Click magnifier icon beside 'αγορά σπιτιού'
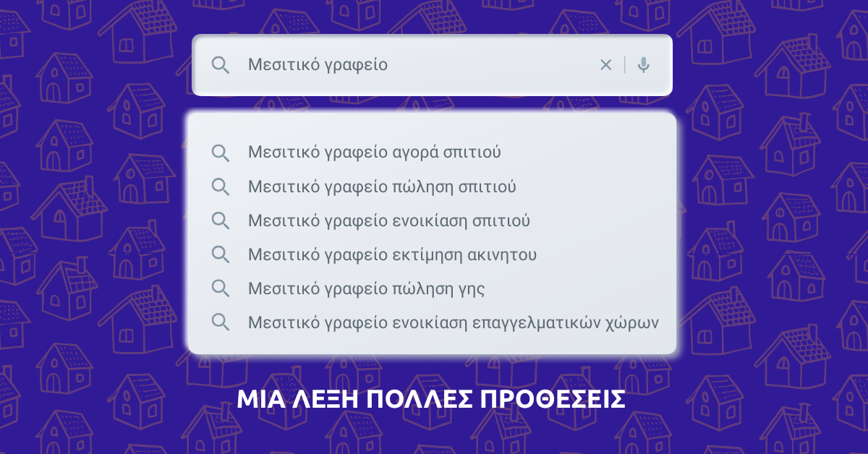Viewport: 868px width, 454px height. click(x=220, y=153)
